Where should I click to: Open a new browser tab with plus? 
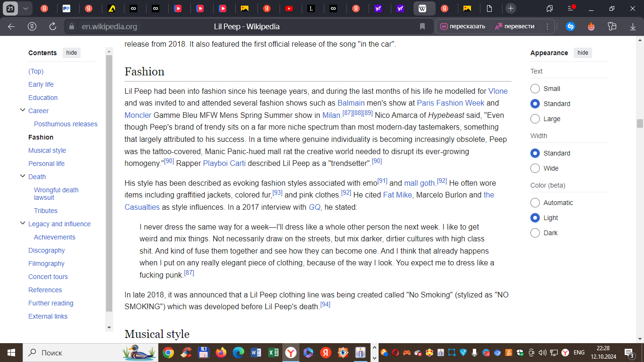click(511, 8)
